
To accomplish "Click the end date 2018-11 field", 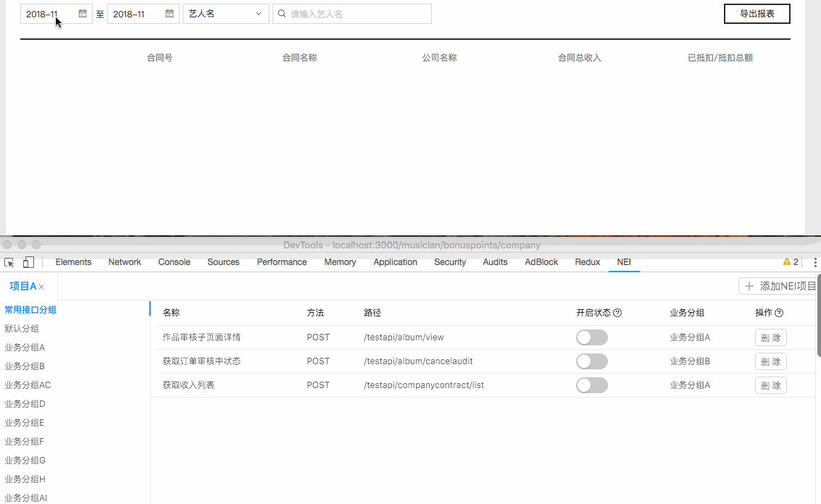I will [143, 14].
